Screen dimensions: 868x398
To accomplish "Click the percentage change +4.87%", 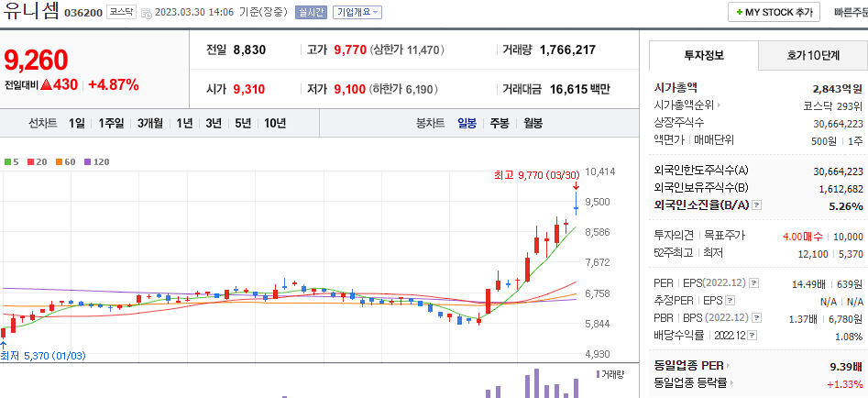I will pyautogui.click(x=114, y=84).
